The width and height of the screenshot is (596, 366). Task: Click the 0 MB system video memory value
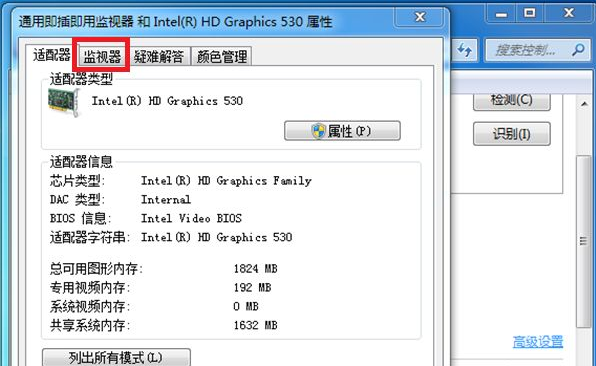[x=246, y=306]
